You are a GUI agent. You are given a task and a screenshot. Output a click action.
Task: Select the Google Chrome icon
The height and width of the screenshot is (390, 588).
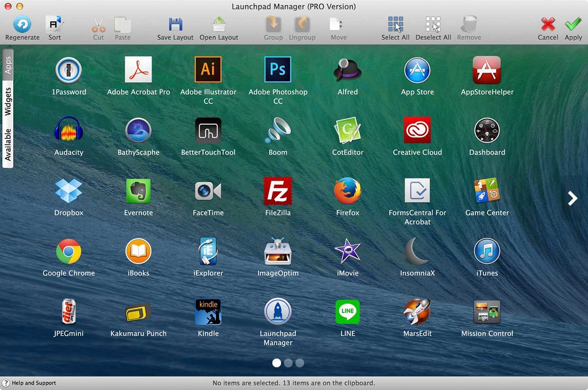pyautogui.click(x=68, y=252)
